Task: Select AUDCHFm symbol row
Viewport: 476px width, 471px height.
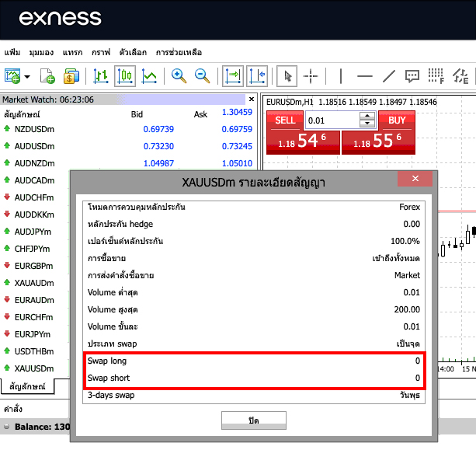Action: click(34, 197)
